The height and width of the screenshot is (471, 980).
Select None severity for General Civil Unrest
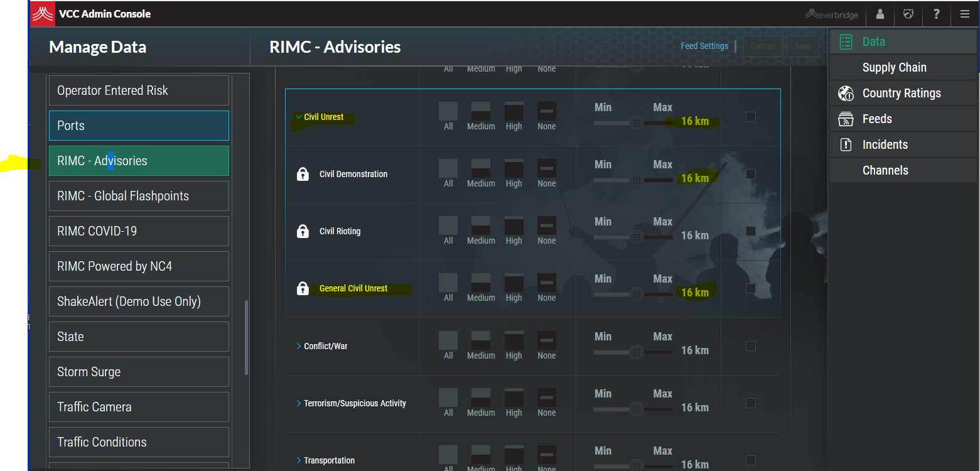pyautogui.click(x=547, y=283)
